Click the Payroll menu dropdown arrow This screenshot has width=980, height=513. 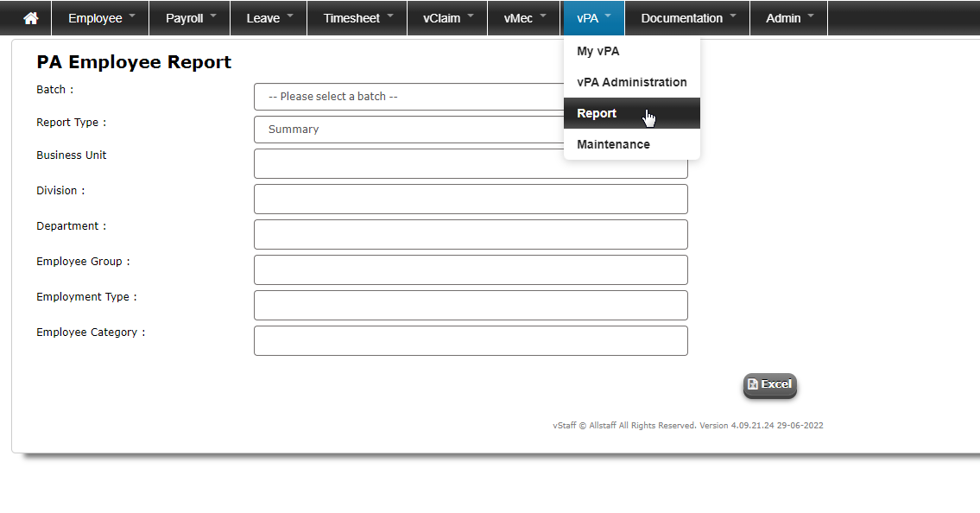pyautogui.click(x=213, y=16)
